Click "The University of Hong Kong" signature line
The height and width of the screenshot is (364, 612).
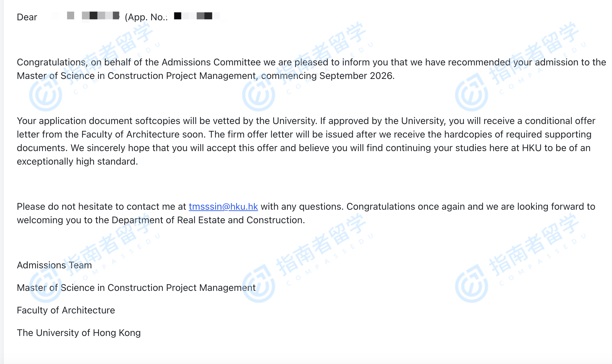(79, 333)
